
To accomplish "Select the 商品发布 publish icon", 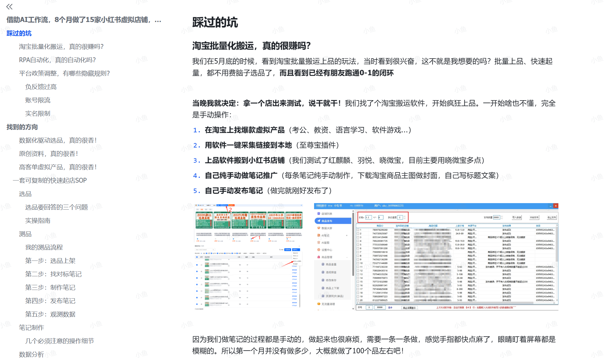I will point(327,221).
